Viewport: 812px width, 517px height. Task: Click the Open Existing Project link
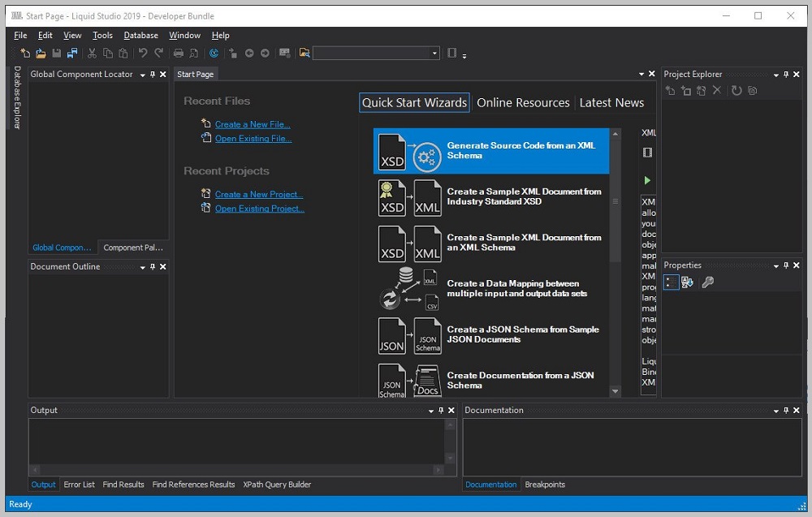(260, 208)
